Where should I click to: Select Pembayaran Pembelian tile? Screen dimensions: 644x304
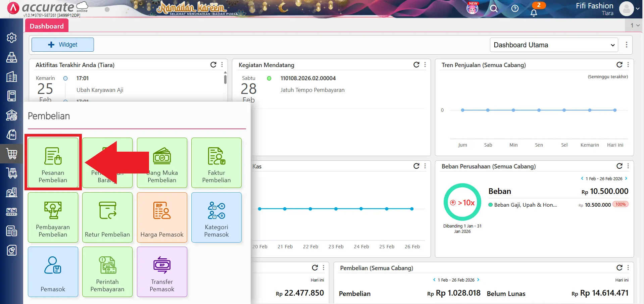[53, 217]
